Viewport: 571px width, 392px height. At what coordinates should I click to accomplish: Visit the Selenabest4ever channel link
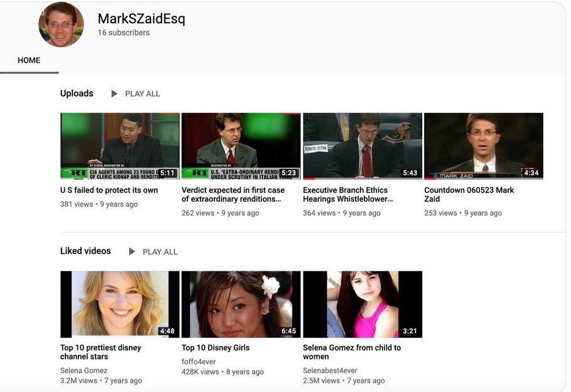[x=330, y=371]
